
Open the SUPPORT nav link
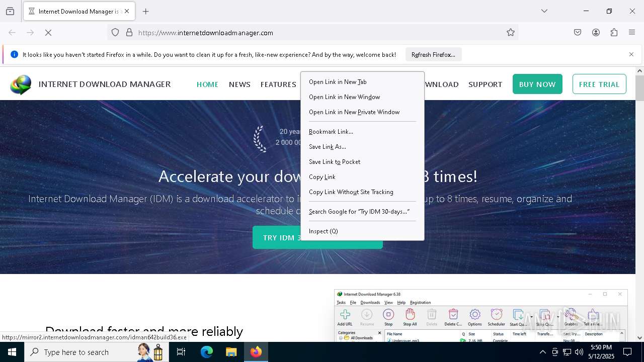(x=485, y=84)
